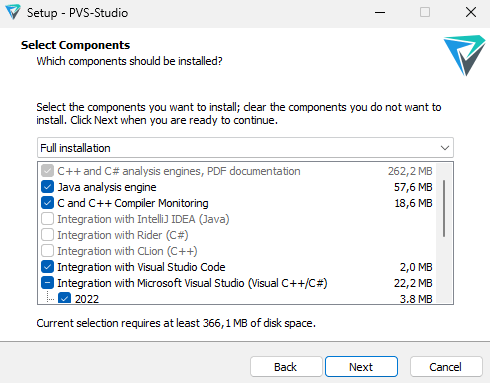Toggle the Java analysis engine checkbox
Image resolution: width=490 pixels, height=383 pixels.
click(x=47, y=187)
